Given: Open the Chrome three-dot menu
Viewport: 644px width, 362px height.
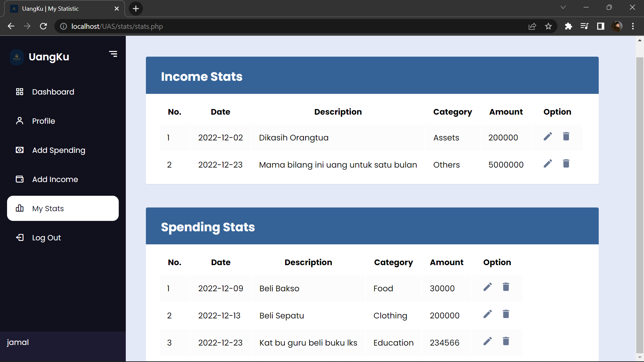Looking at the screenshot, I should (633, 26).
